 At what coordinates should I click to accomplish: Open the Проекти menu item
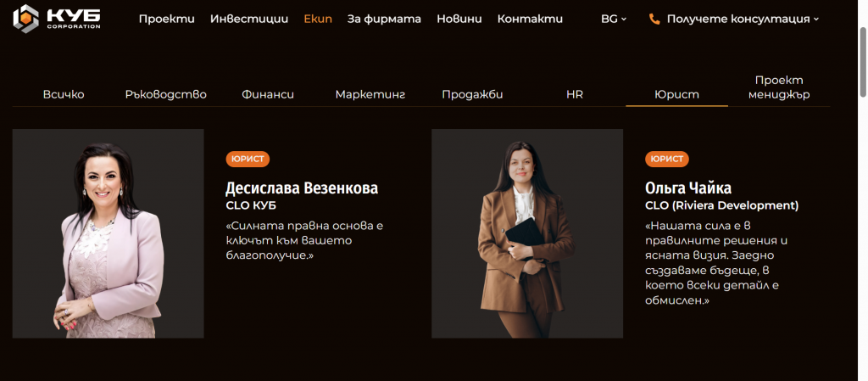click(x=167, y=19)
